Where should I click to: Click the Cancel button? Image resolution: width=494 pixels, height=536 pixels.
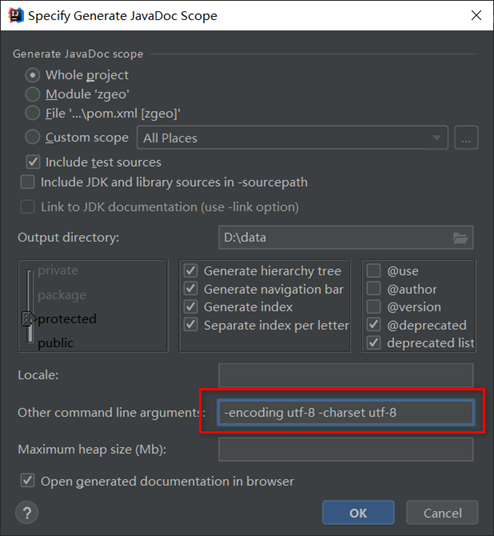coord(442,513)
